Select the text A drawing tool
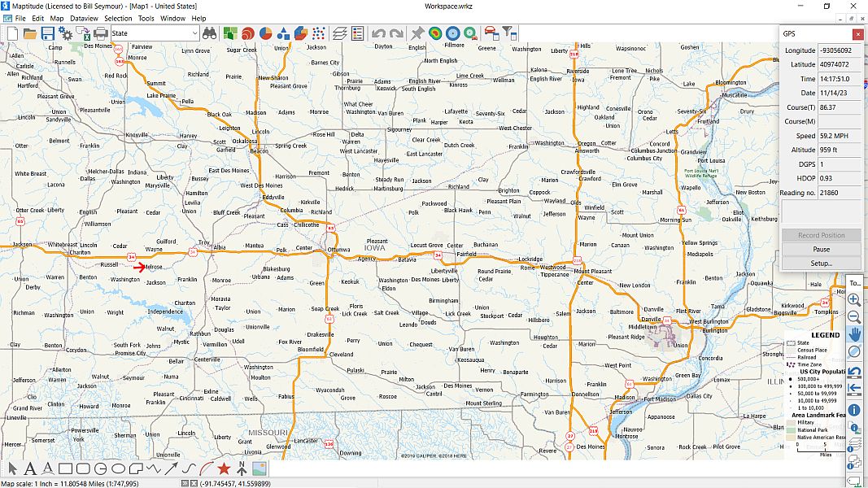This screenshot has width=868, height=488. coord(30,468)
